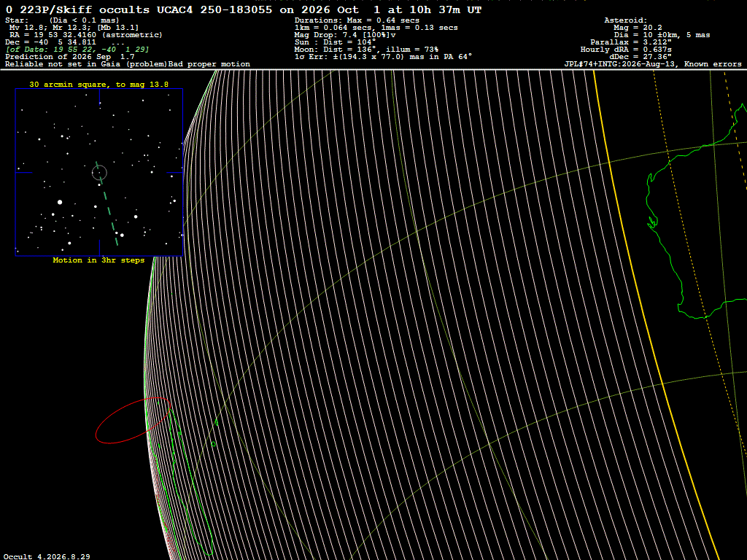Click the small green island circle near the coast
The height and width of the screenshot is (560, 747).
(214, 444)
